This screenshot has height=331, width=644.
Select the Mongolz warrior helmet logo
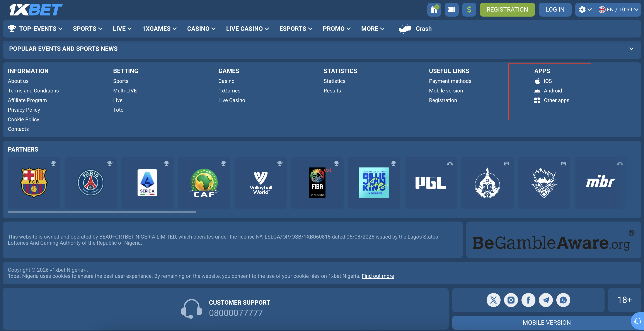[x=487, y=183]
